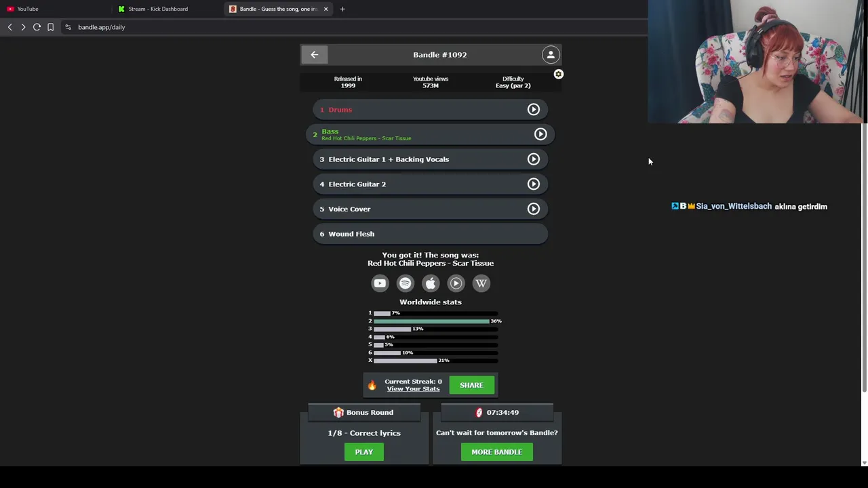Open the song on Apple Music icon
Image resolution: width=868 pixels, height=488 pixels.
[431, 283]
